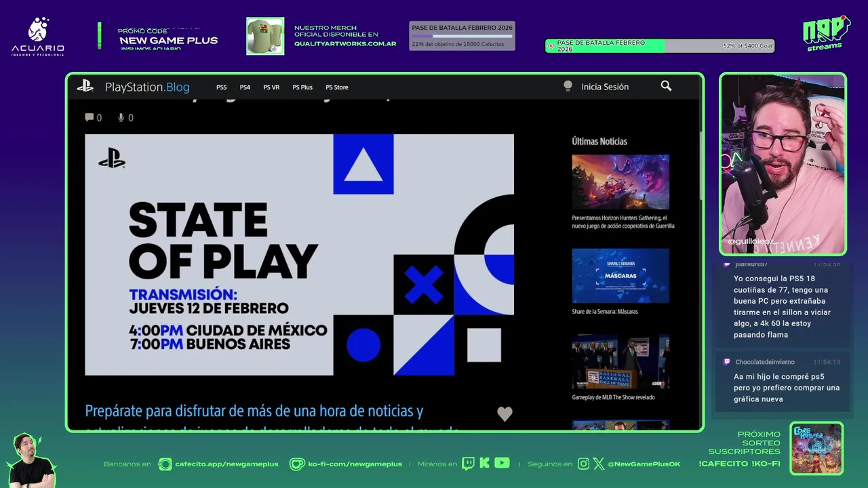Image resolution: width=868 pixels, height=488 pixels.
Task: Click the comments bubble icon
Action: click(89, 117)
